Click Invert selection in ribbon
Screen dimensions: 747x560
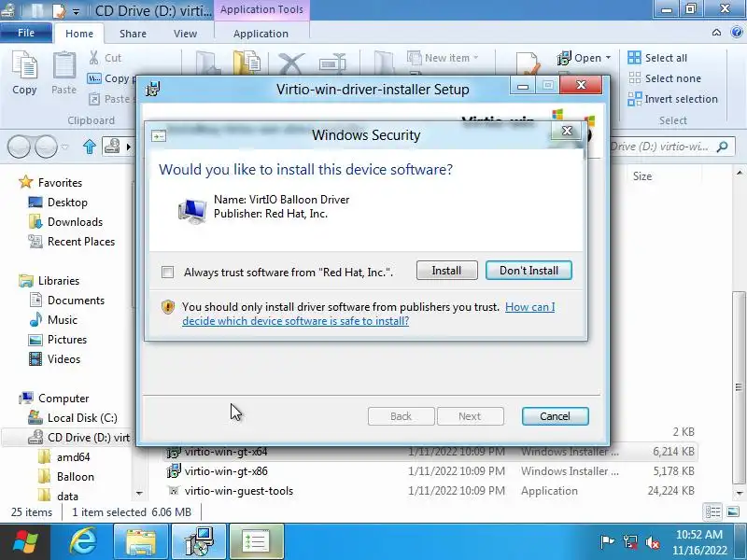(x=672, y=99)
